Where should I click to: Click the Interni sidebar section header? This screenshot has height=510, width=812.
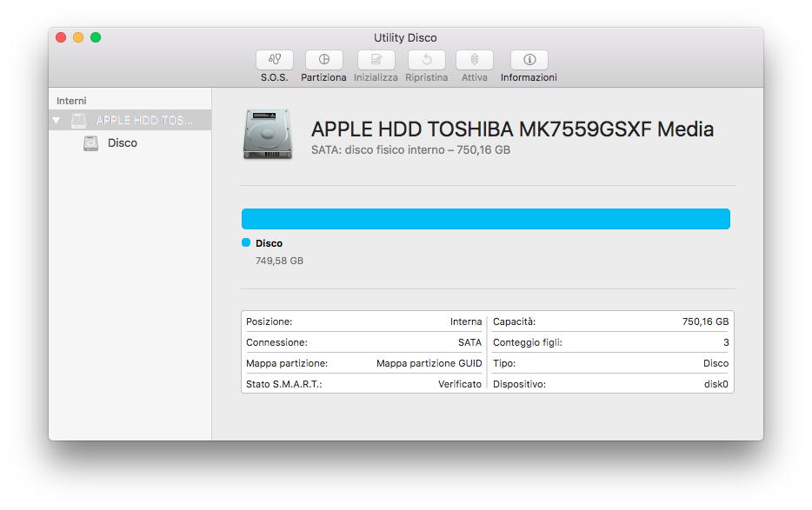click(x=71, y=101)
